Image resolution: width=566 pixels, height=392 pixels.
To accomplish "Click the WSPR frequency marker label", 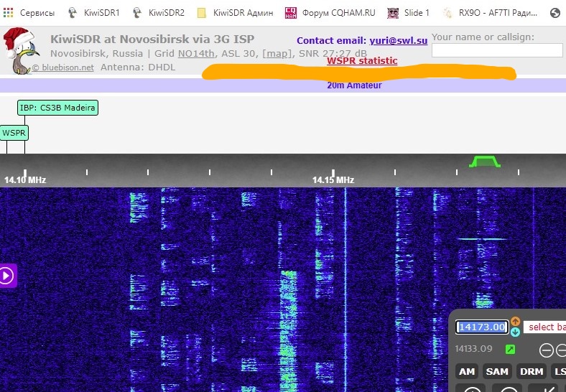I will coord(14,133).
